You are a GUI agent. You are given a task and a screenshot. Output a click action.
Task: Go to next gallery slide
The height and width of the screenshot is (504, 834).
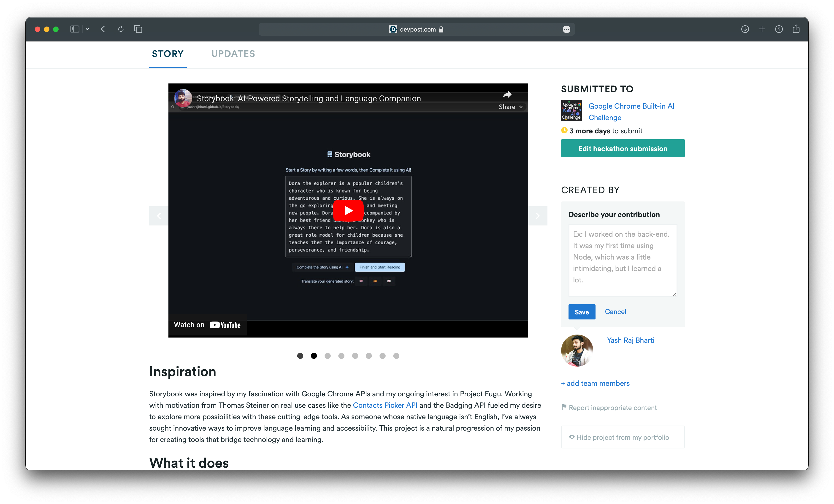pyautogui.click(x=537, y=216)
